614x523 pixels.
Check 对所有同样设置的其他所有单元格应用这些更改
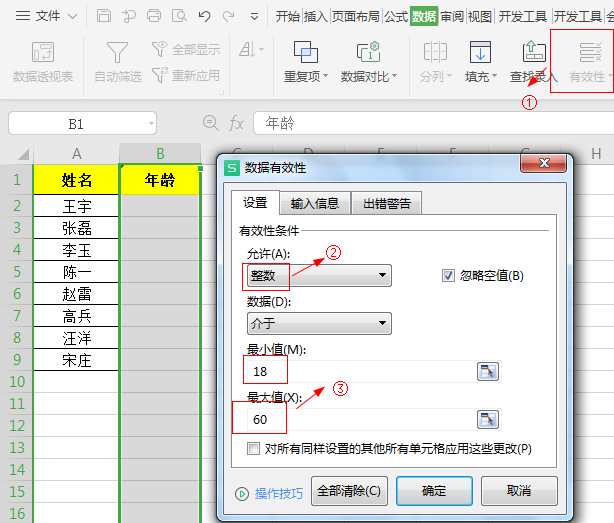coord(253,448)
